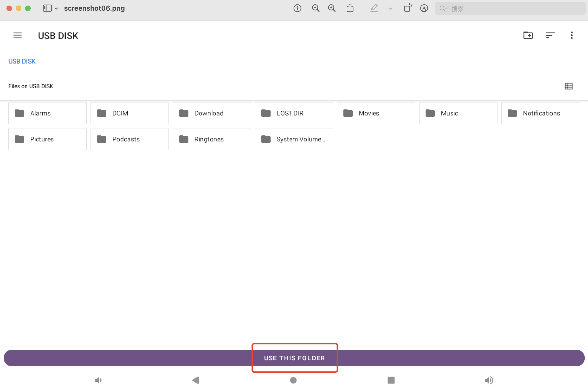Expand the sidebar view options chevron

point(56,8)
